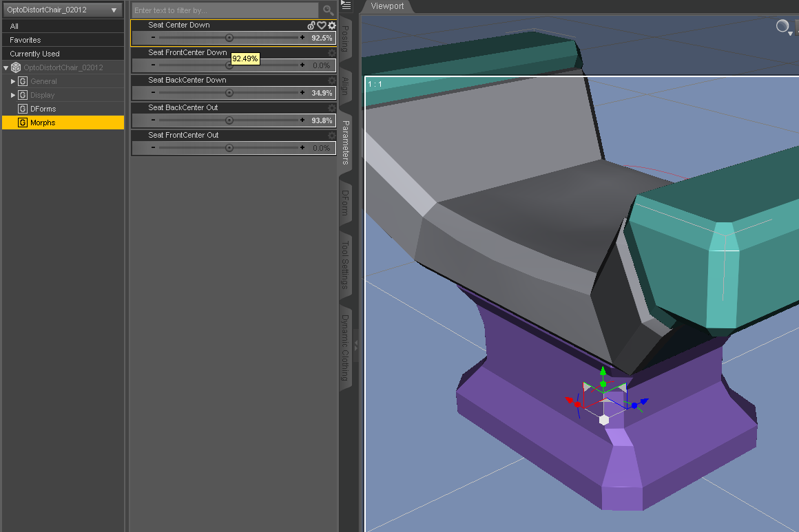
Task: Open gear settings for Seat Center Down
Action: pyautogui.click(x=332, y=25)
